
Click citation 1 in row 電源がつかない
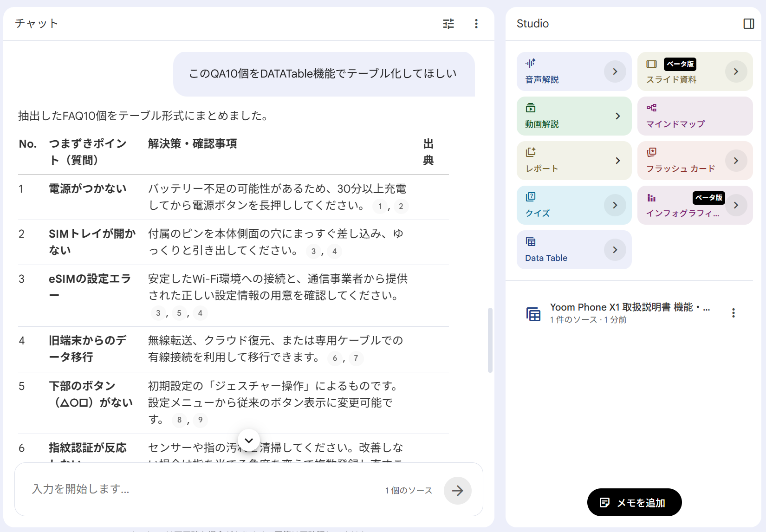(380, 206)
